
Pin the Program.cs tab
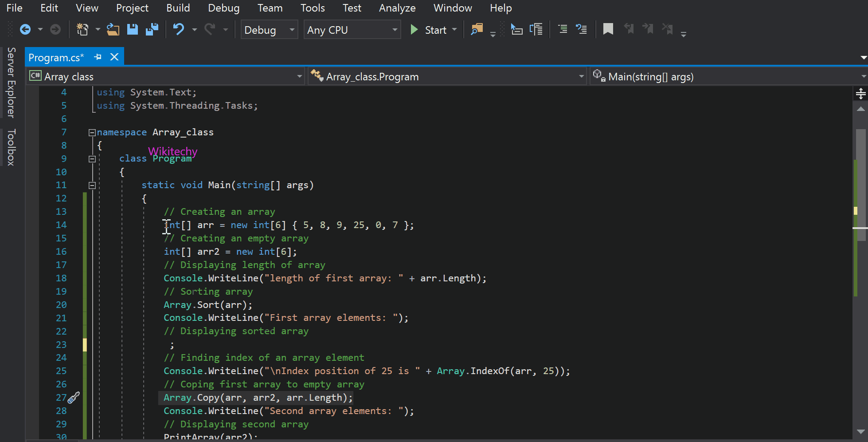click(98, 57)
